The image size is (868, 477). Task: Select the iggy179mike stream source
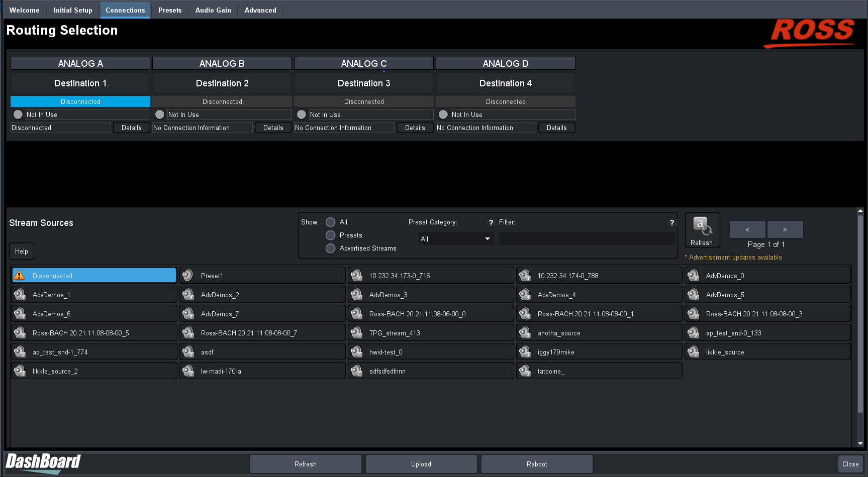click(x=599, y=352)
